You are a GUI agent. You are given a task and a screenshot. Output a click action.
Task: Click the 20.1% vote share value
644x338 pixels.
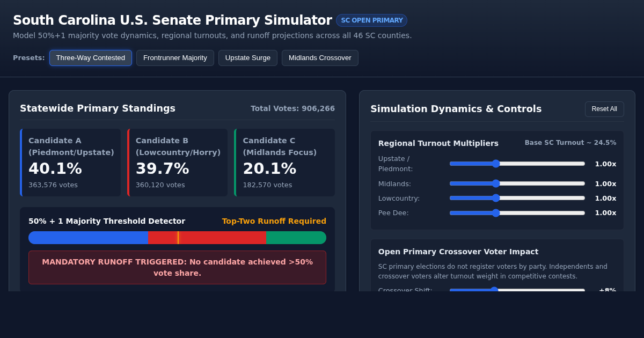pos(269,168)
